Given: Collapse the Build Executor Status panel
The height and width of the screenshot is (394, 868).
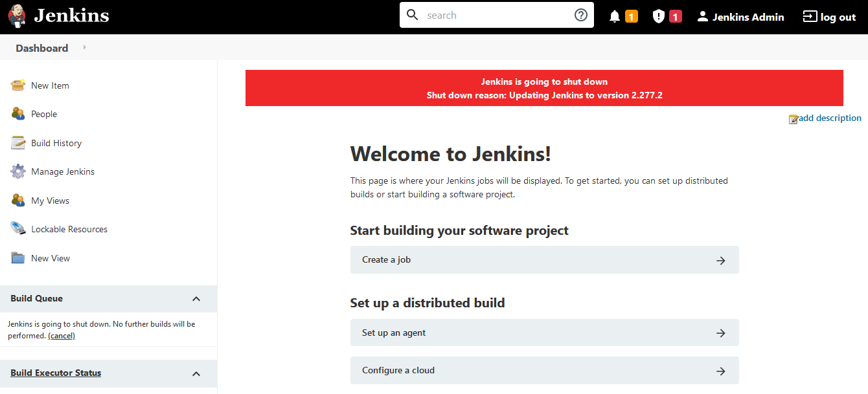Looking at the screenshot, I should pos(196,373).
